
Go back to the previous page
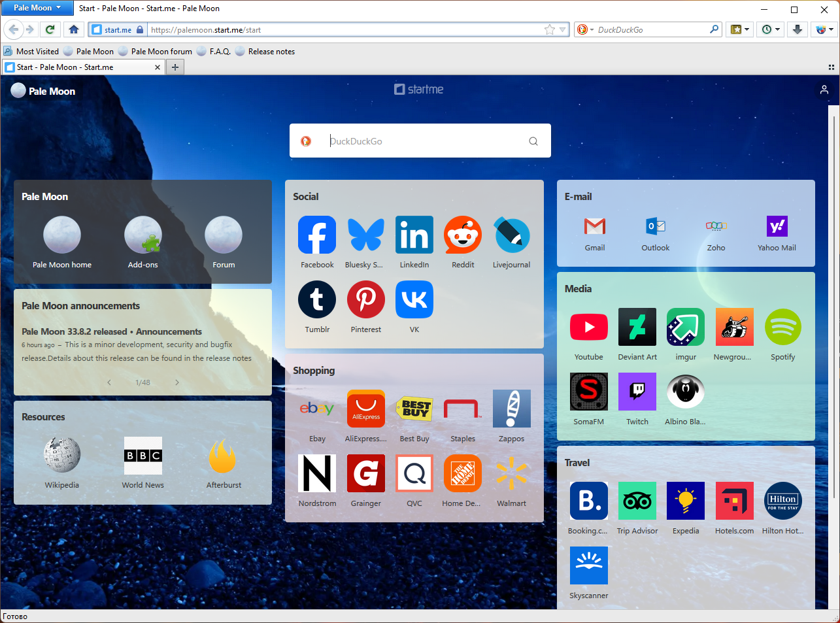[14, 29]
